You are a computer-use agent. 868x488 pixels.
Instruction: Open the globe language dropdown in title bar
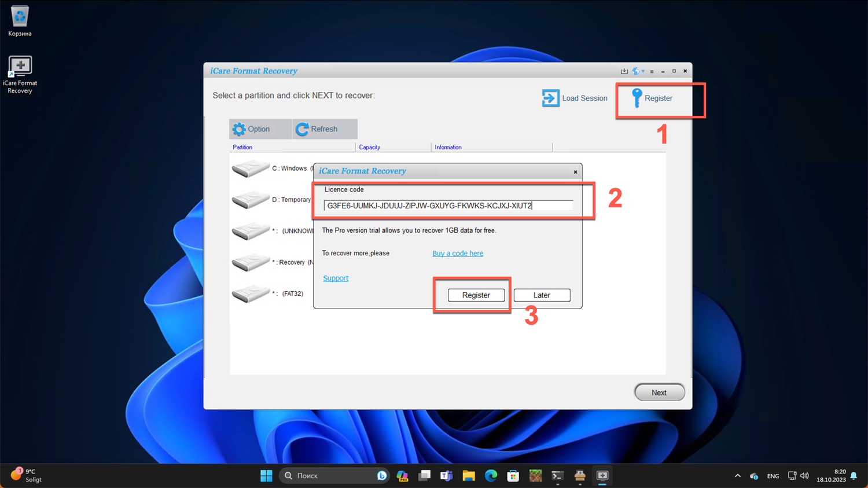pyautogui.click(x=638, y=71)
